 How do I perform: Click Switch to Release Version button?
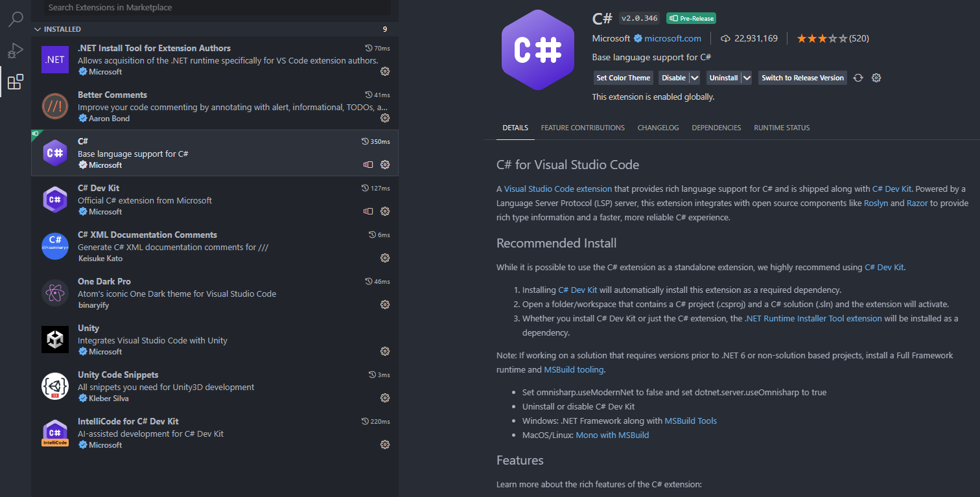click(802, 78)
